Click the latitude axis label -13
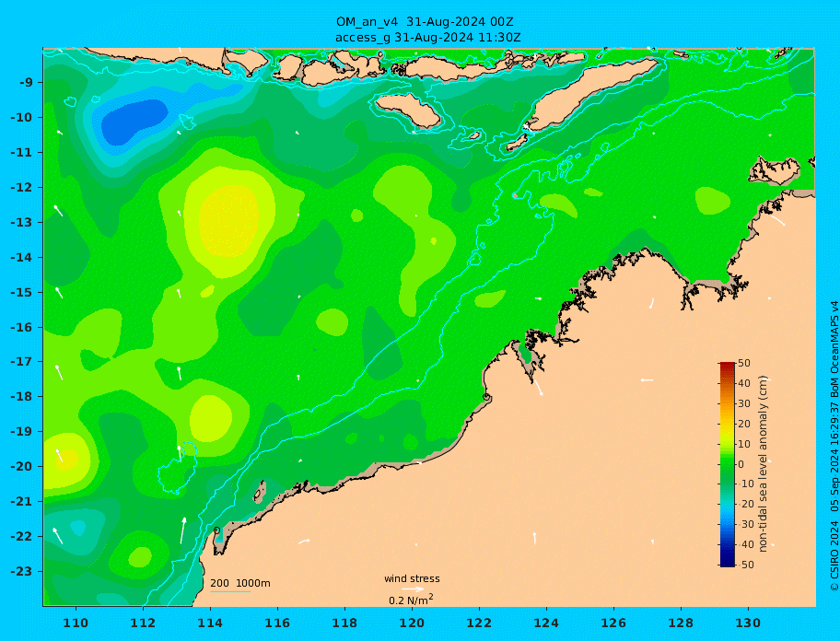The width and height of the screenshot is (840, 641). tap(24, 222)
